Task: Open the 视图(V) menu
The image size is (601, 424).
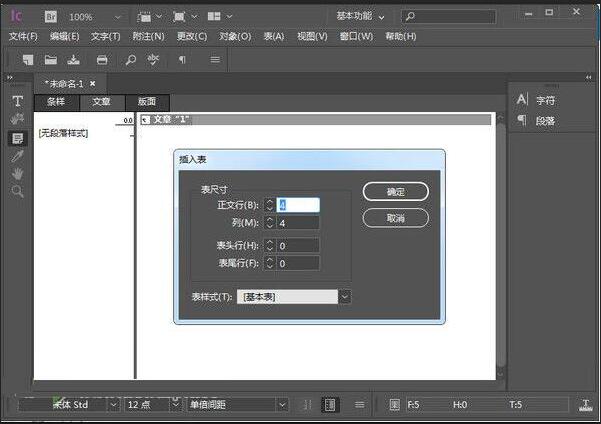Action: click(312, 37)
